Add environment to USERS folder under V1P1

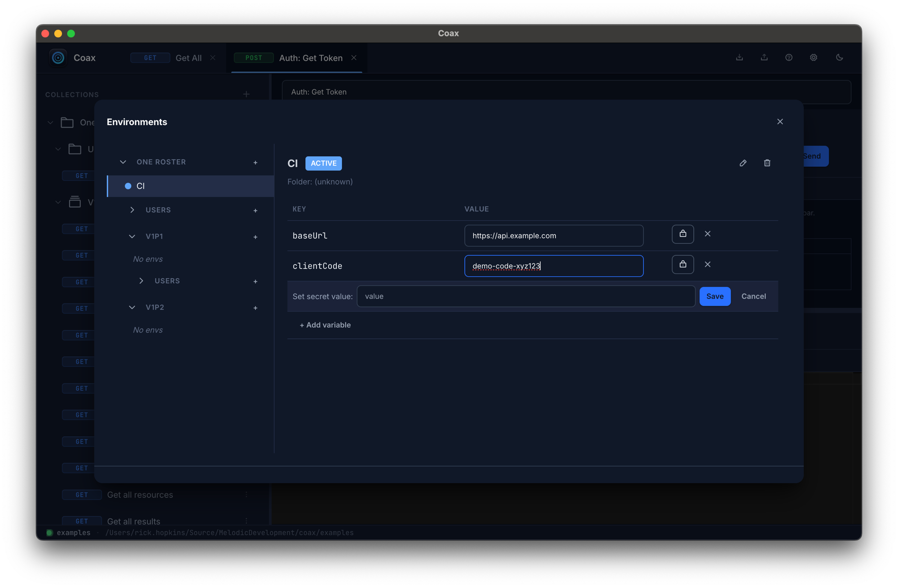(x=255, y=281)
